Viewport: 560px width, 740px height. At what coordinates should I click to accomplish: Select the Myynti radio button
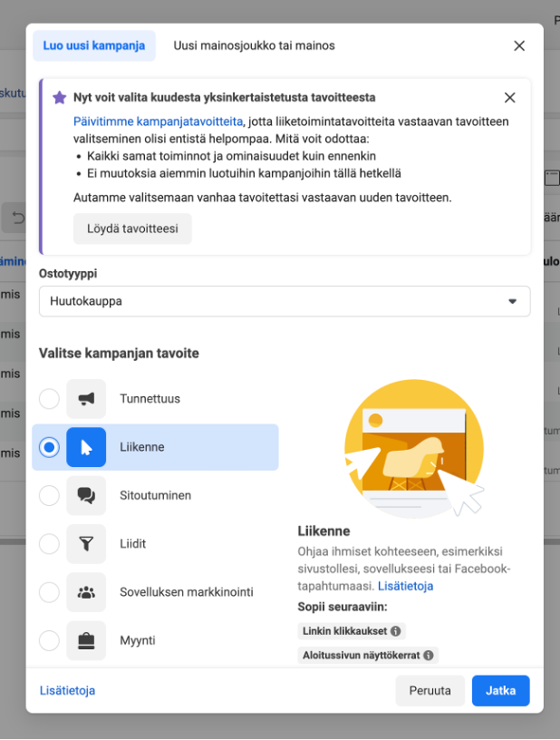(x=50, y=640)
